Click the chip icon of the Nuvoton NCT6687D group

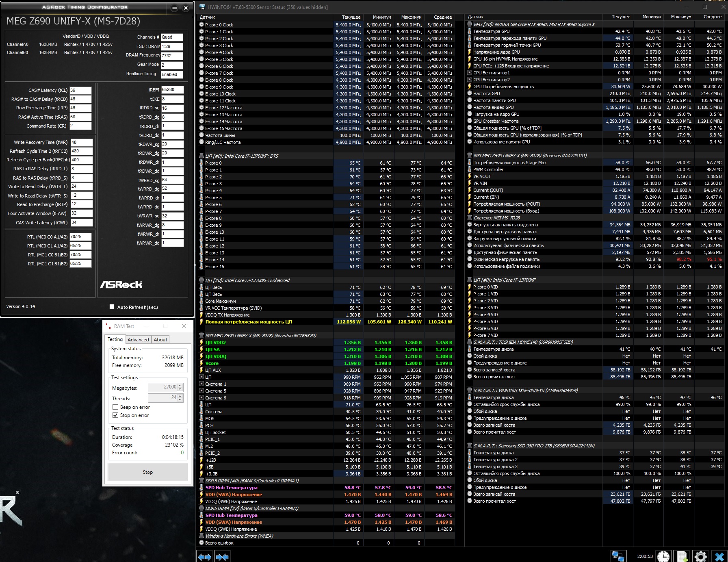201,336
